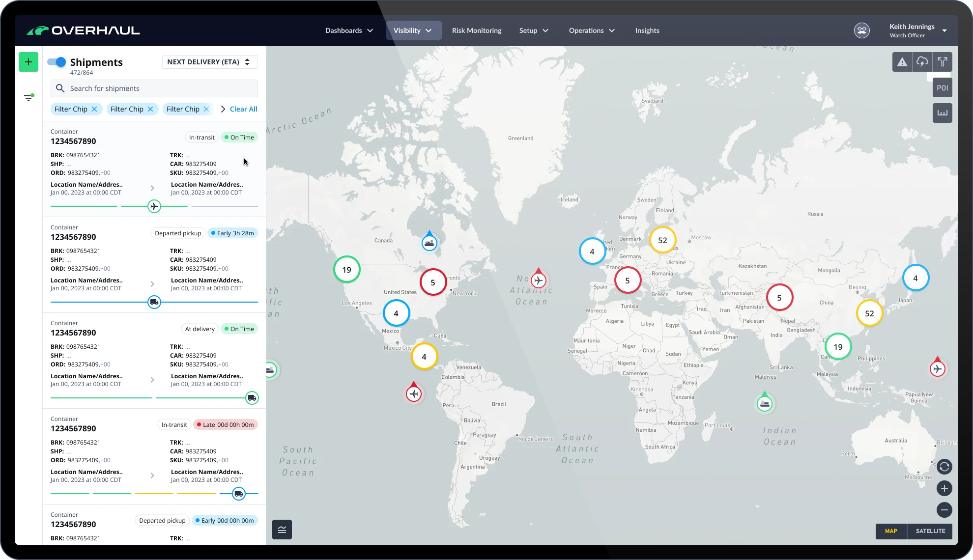
Task: Select the ruler measure tool
Action: click(942, 113)
